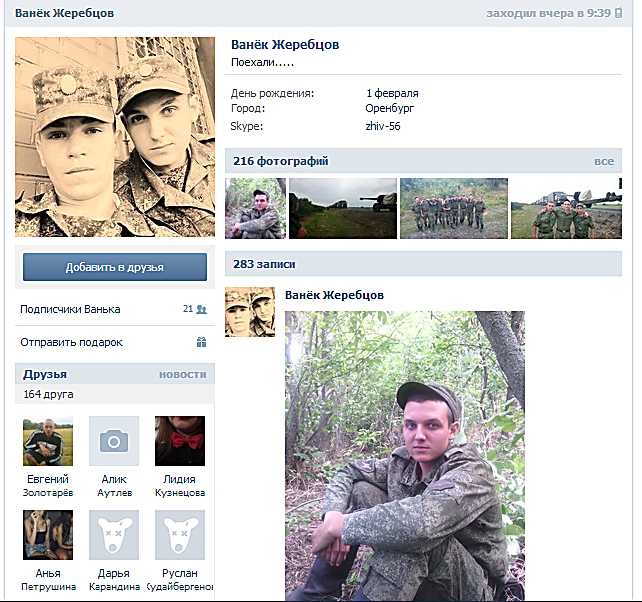The image size is (642, 602).
Task: Click the subscribers people icon next to 21
Action: coord(202,310)
